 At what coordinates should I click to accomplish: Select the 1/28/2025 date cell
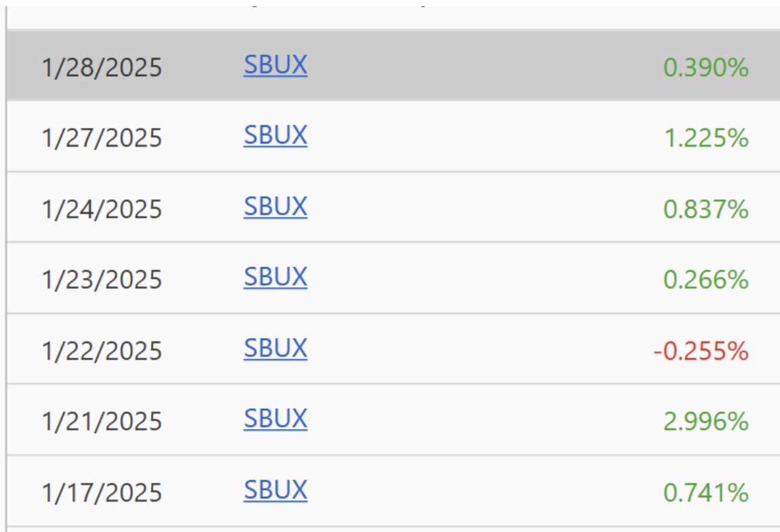tap(102, 67)
